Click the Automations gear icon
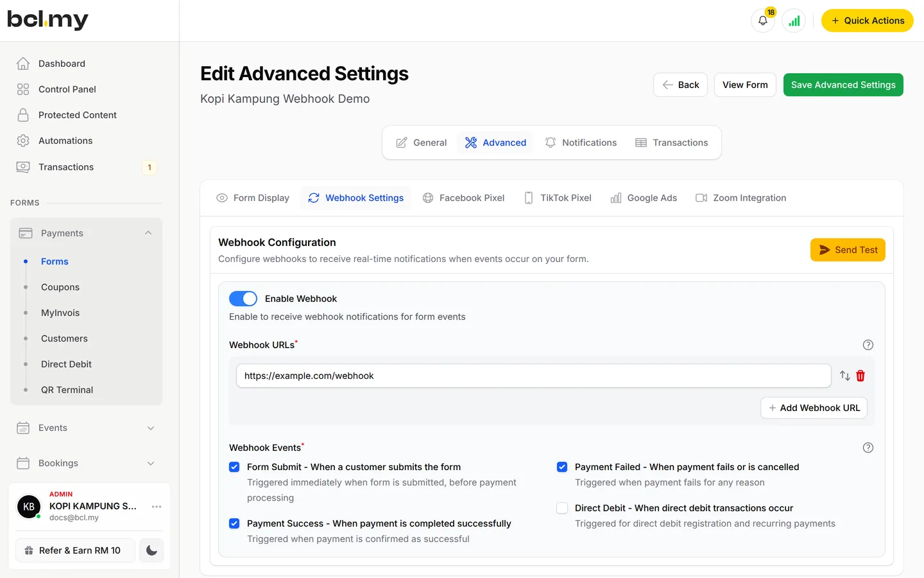The height and width of the screenshot is (578, 924). (23, 141)
